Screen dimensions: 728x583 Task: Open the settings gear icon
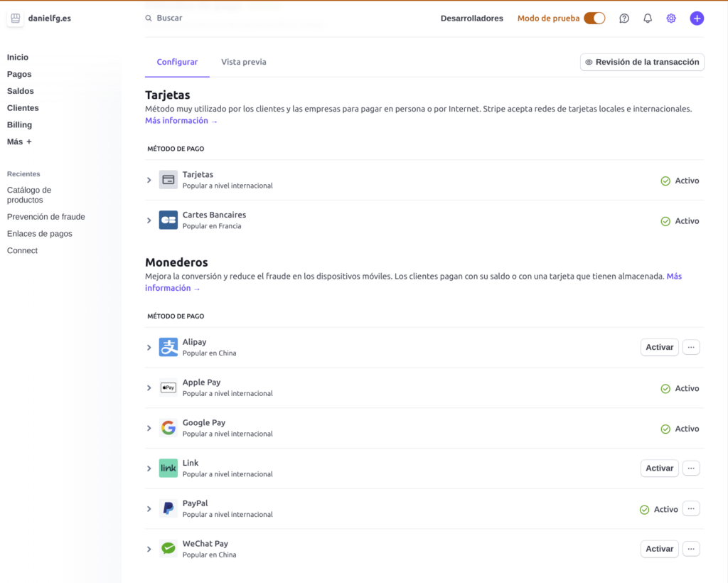[671, 18]
